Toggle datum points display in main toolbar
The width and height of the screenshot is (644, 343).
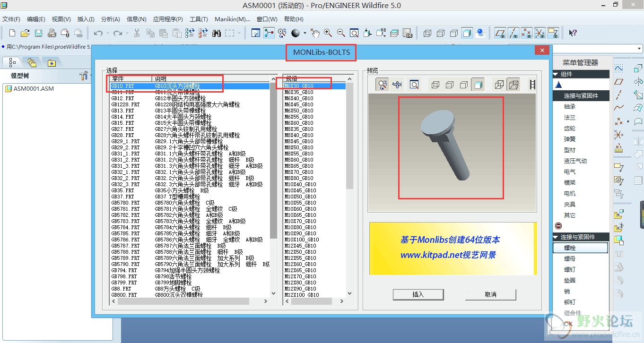tap(526, 33)
